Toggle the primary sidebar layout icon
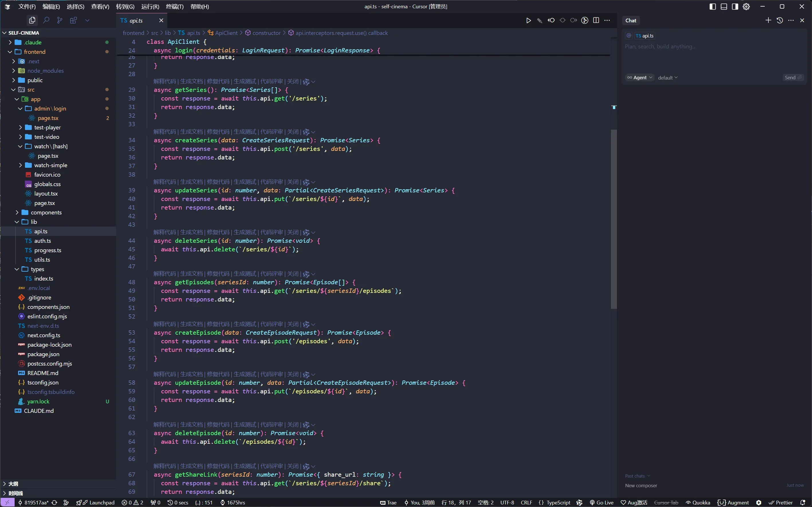This screenshot has width=812, height=507. [713, 7]
